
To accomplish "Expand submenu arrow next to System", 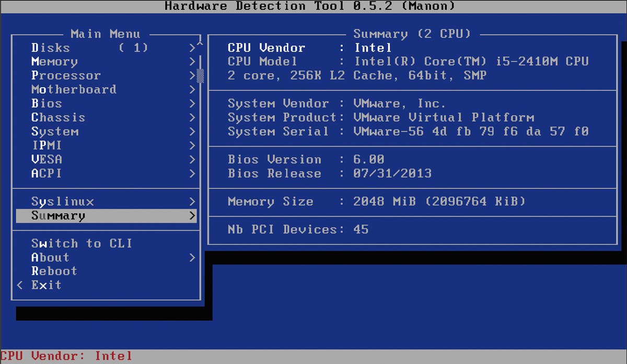I will point(192,132).
